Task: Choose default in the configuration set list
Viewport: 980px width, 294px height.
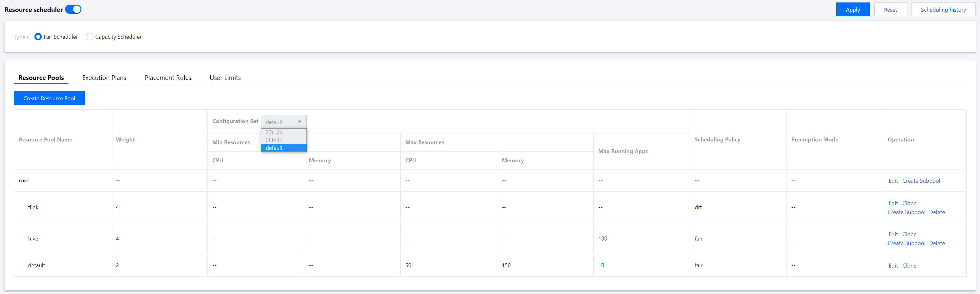Action: (283, 148)
